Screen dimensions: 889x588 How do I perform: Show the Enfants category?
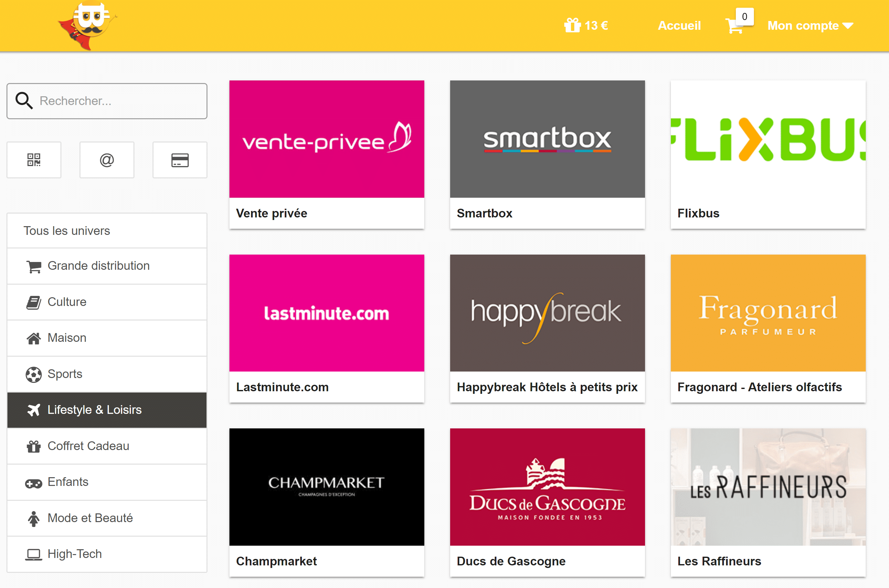[107, 482]
